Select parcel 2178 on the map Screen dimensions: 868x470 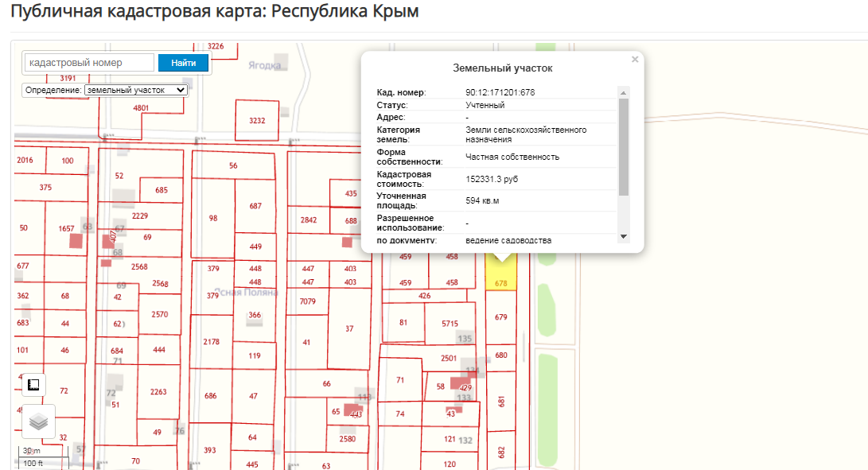(x=212, y=342)
